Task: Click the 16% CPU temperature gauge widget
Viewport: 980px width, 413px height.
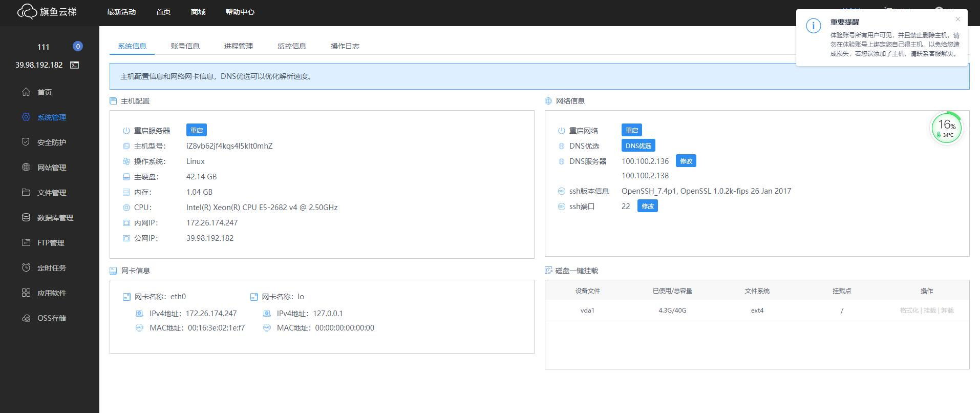Action: pos(946,128)
